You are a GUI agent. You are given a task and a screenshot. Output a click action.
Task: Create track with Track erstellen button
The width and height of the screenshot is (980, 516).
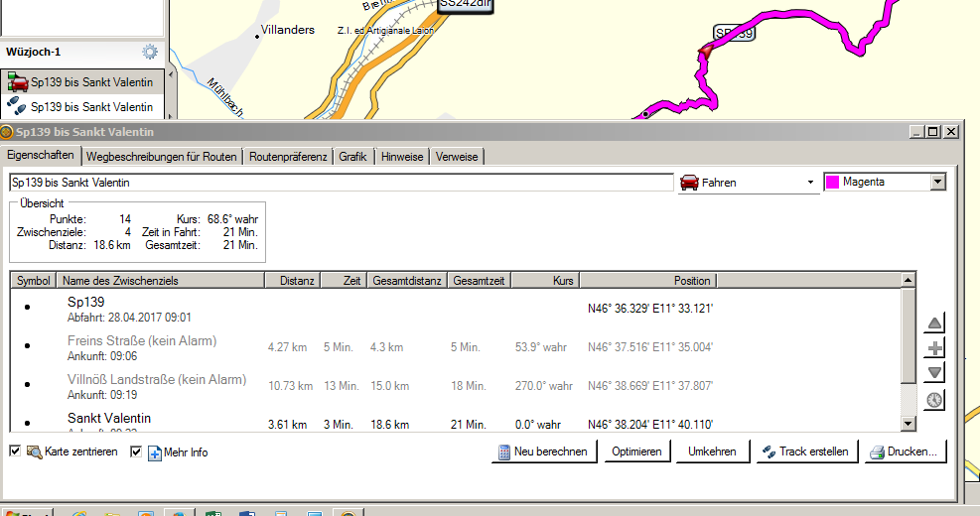coord(804,451)
